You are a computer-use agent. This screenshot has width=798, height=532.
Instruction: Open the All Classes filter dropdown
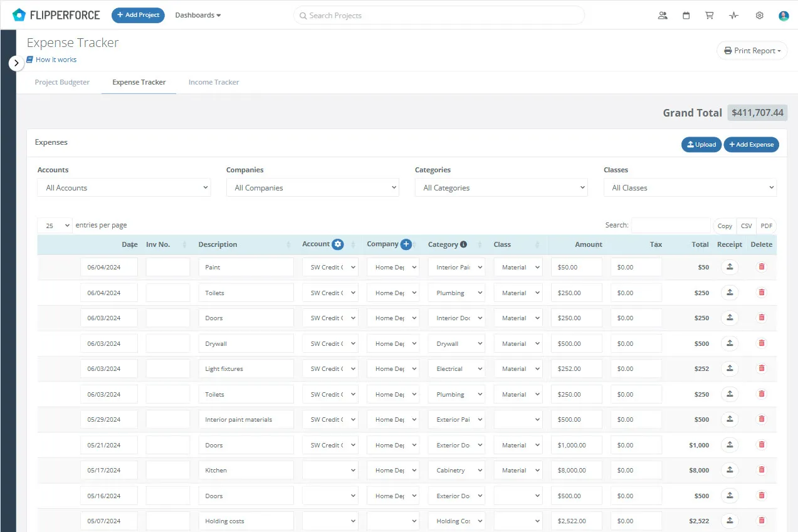coord(690,187)
